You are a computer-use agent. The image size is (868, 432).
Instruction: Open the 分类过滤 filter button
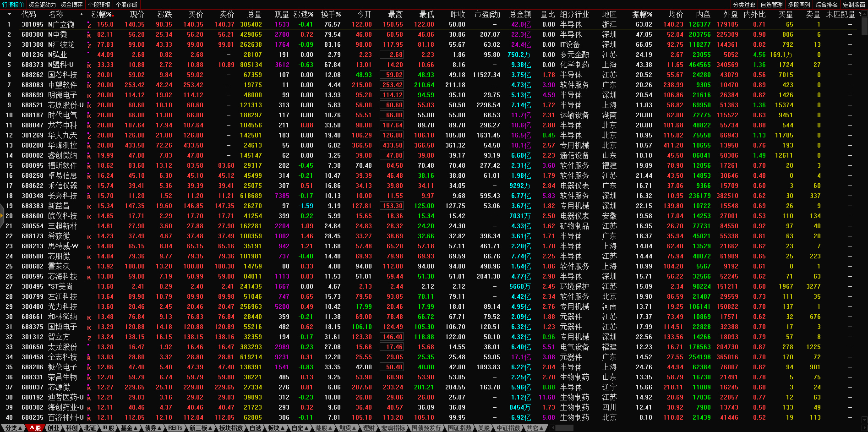[x=744, y=5]
